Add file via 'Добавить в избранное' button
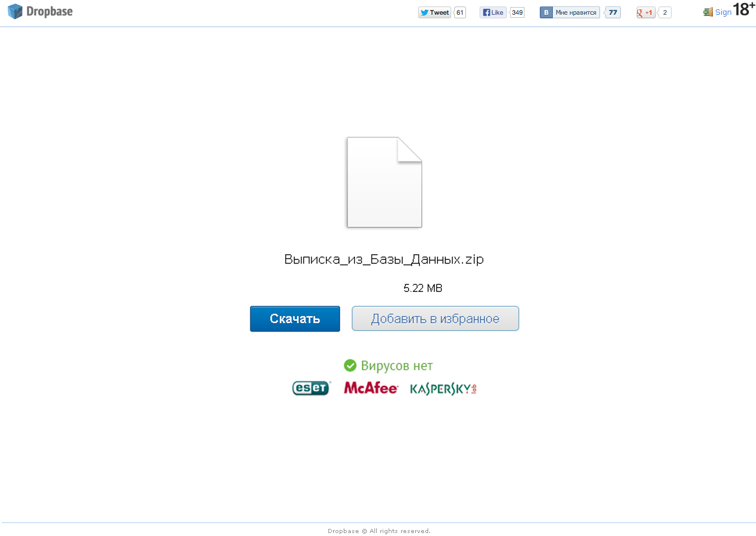Image resolution: width=756 pixels, height=536 pixels. click(x=435, y=319)
